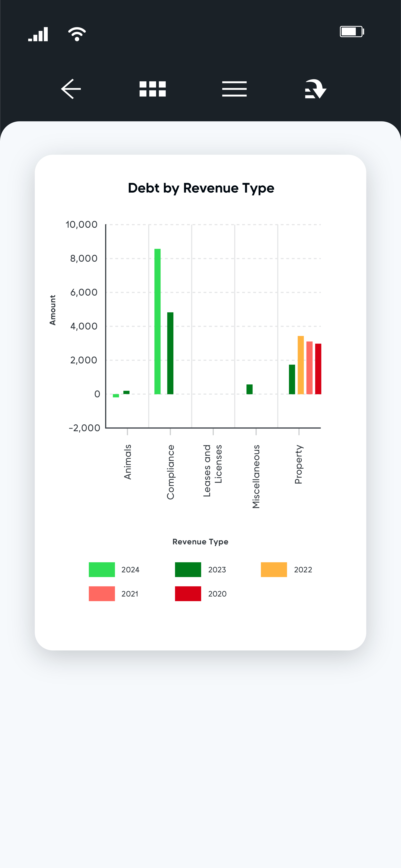Select the orange 2022 Property bar

pyautogui.click(x=301, y=365)
